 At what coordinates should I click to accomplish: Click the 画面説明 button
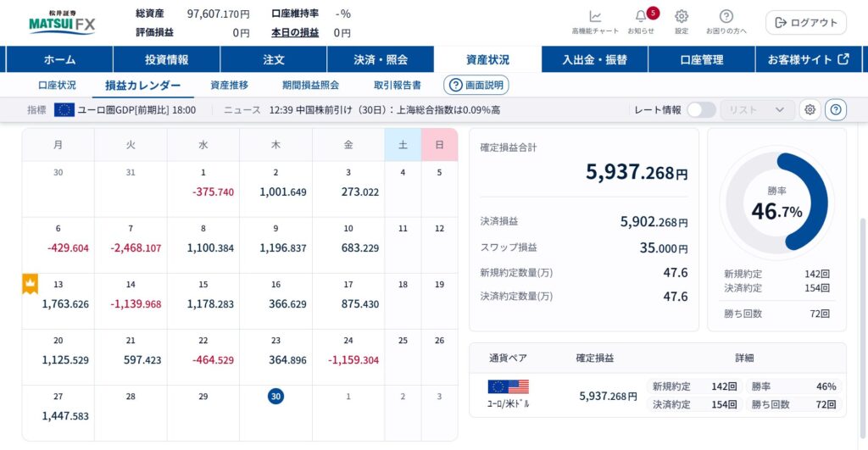click(476, 85)
